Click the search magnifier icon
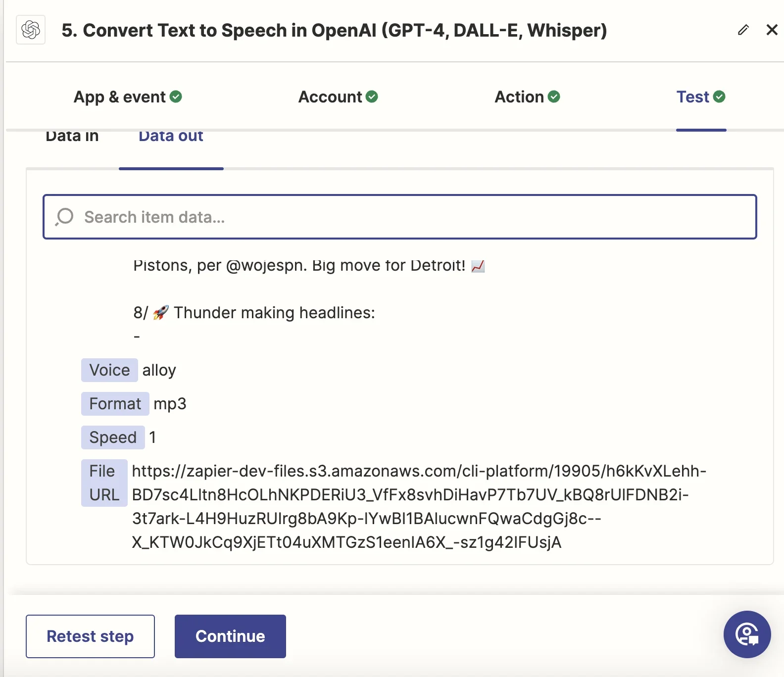 pos(64,217)
